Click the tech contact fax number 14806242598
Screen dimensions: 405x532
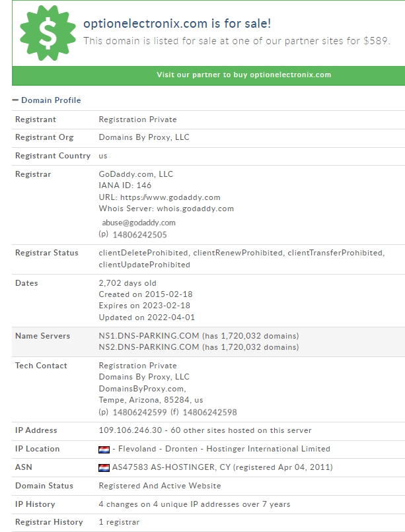coord(210,413)
